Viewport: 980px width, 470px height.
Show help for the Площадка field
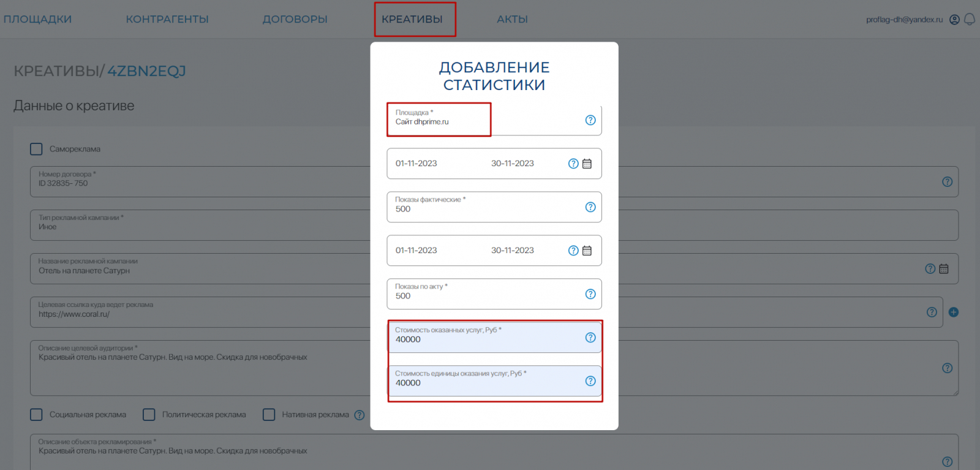click(x=590, y=120)
